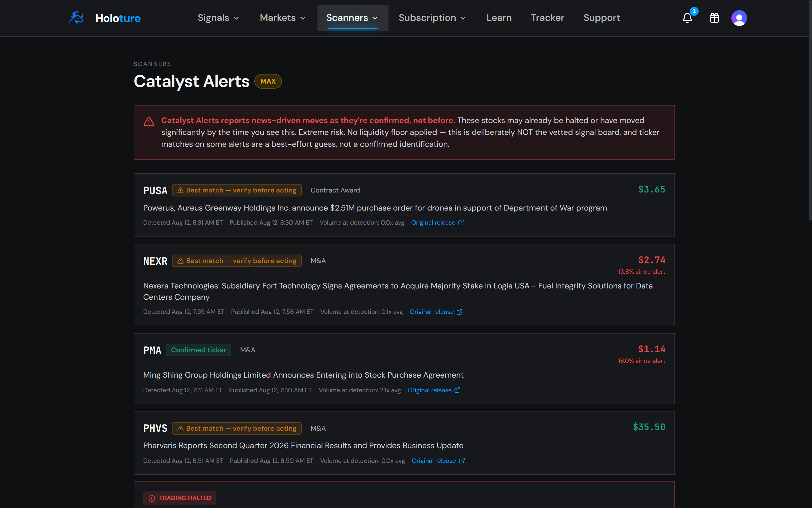812x508 pixels.
Task: Click the Contract Award category label
Action: [335, 190]
